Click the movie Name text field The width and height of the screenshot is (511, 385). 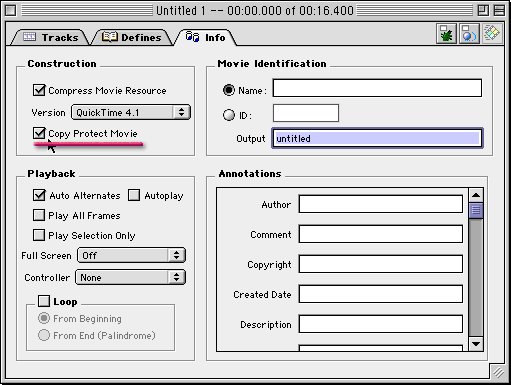[377, 88]
